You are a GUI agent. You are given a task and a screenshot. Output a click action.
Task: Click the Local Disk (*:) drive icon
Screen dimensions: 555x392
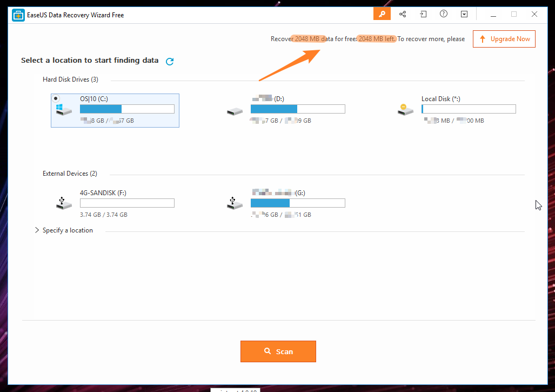(405, 110)
